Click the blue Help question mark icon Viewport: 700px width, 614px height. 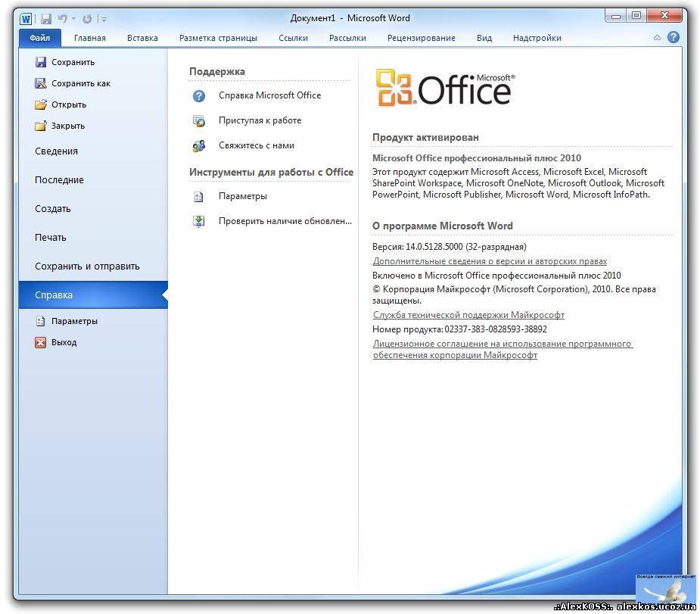674,37
